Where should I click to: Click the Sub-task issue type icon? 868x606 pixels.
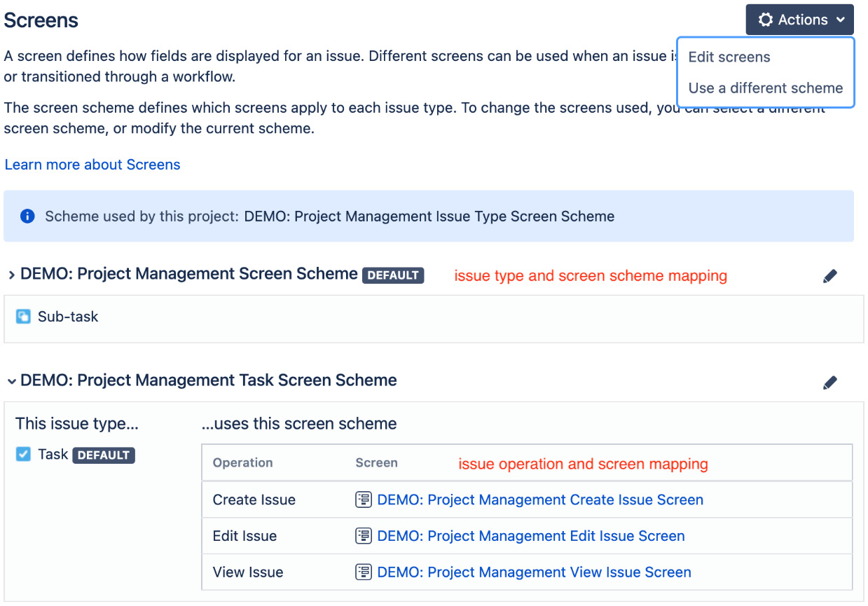pyautogui.click(x=24, y=317)
